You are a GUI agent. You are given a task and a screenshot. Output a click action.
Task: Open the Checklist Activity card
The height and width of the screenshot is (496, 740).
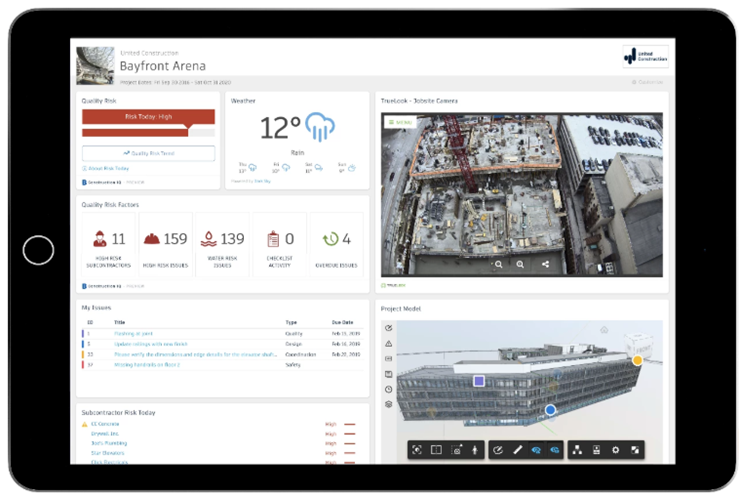(x=280, y=244)
